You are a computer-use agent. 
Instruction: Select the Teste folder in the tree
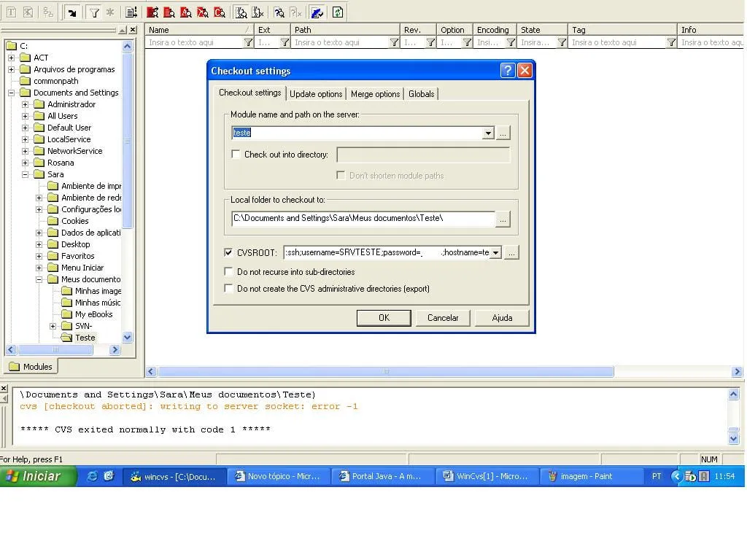(x=85, y=338)
